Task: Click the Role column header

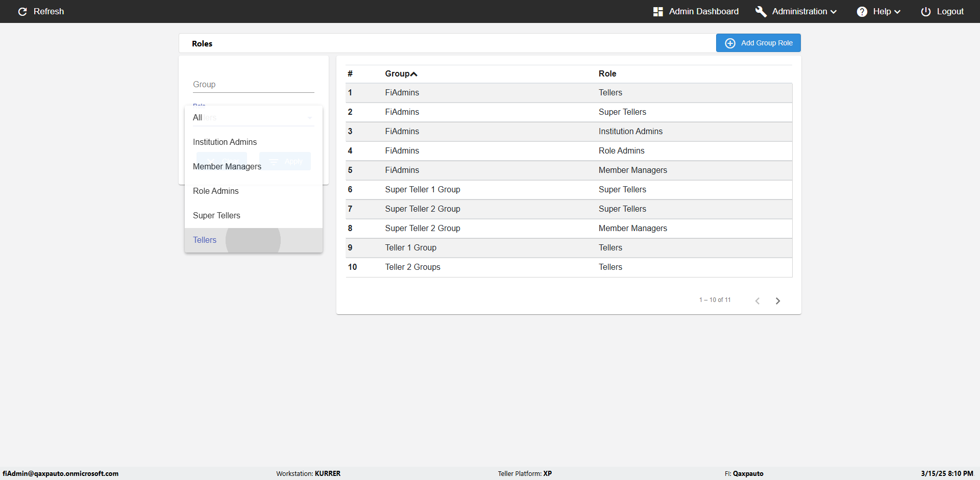Action: click(607, 74)
